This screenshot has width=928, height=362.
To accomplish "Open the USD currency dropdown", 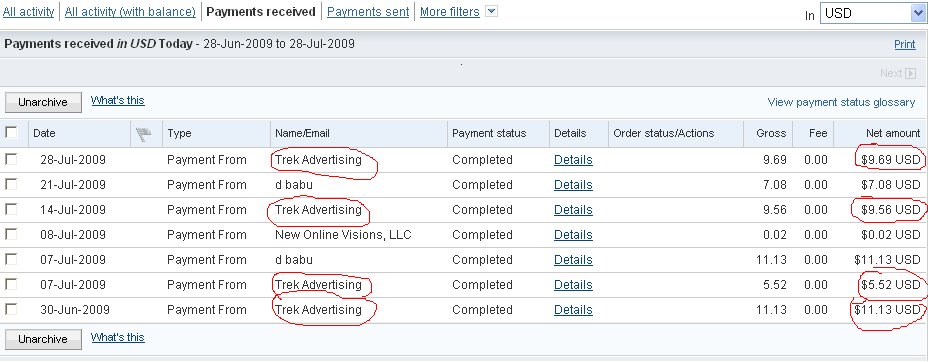I will click(x=873, y=13).
